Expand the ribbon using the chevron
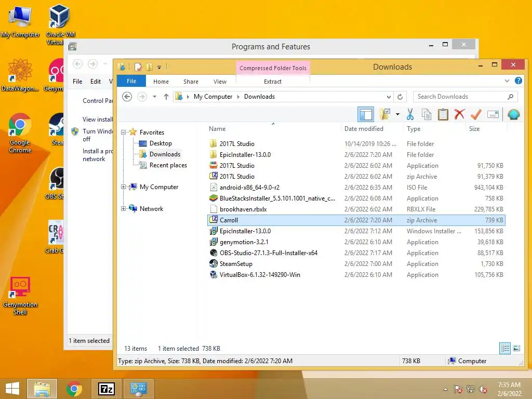The width and height of the screenshot is (532, 399). coord(507,81)
